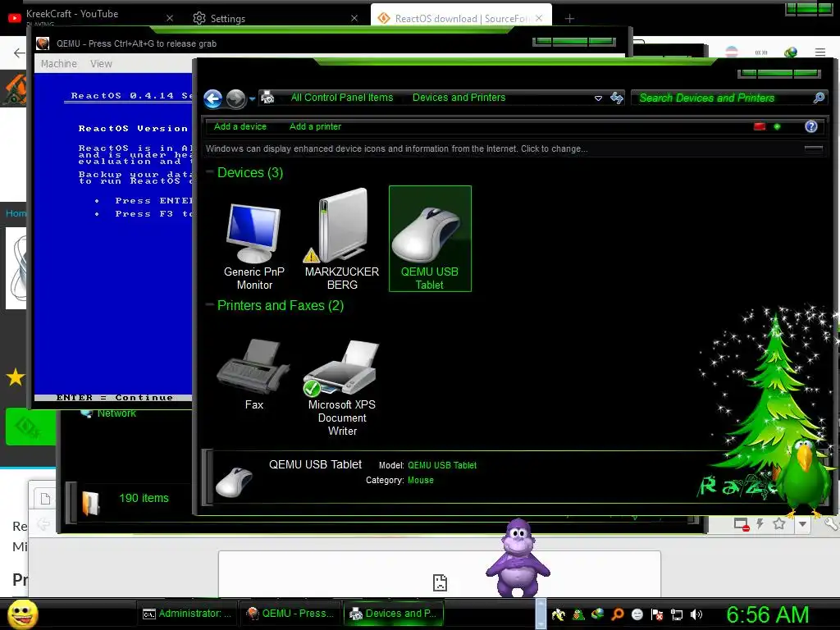This screenshot has height=630, width=840.
Task: Open the Machine menu in QEMU window
Action: click(59, 64)
